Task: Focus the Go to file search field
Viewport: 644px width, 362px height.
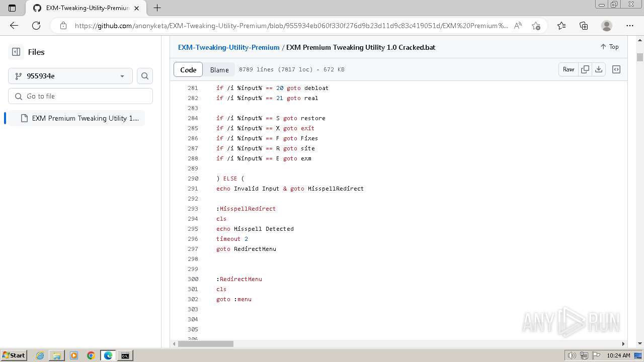Action: pos(80,96)
